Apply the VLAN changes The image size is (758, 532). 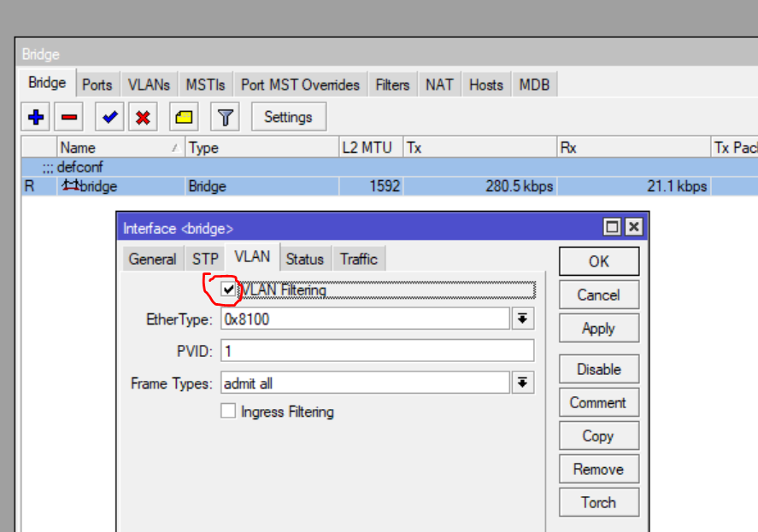(598, 327)
